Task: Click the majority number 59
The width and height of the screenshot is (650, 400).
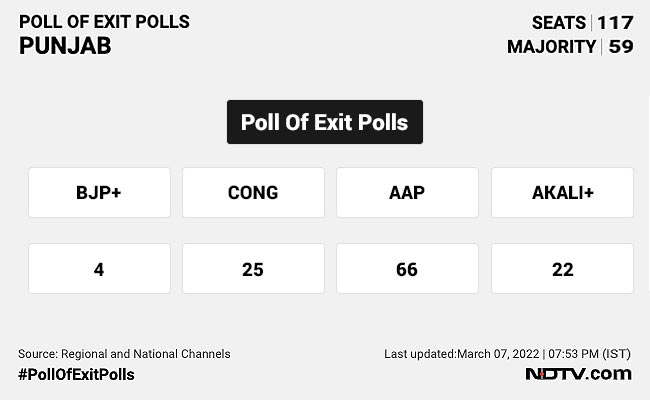Action: click(x=621, y=47)
